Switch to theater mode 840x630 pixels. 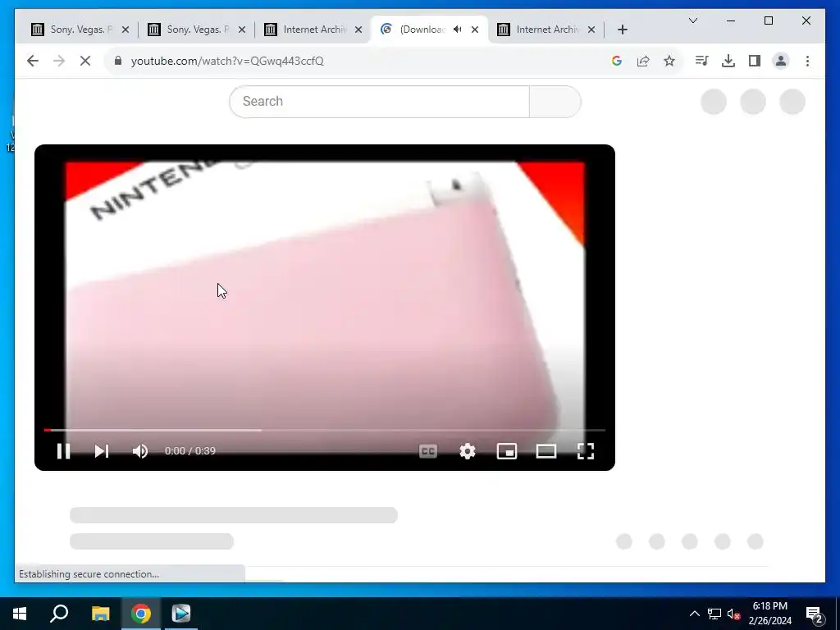(546, 451)
